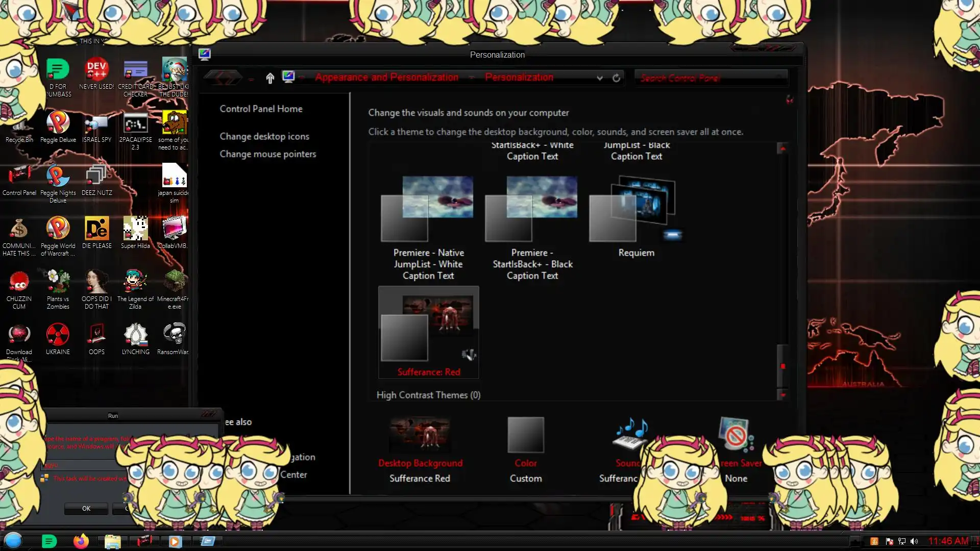Screen dimensions: 980x551
Task: Click the Start orb button
Action: 13,540
